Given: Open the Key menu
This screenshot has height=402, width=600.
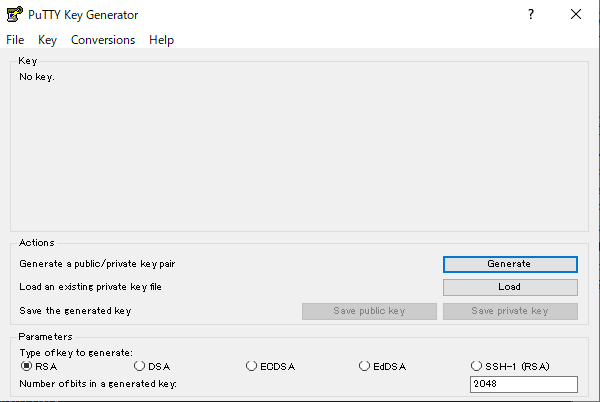Looking at the screenshot, I should pyautogui.click(x=47, y=40).
